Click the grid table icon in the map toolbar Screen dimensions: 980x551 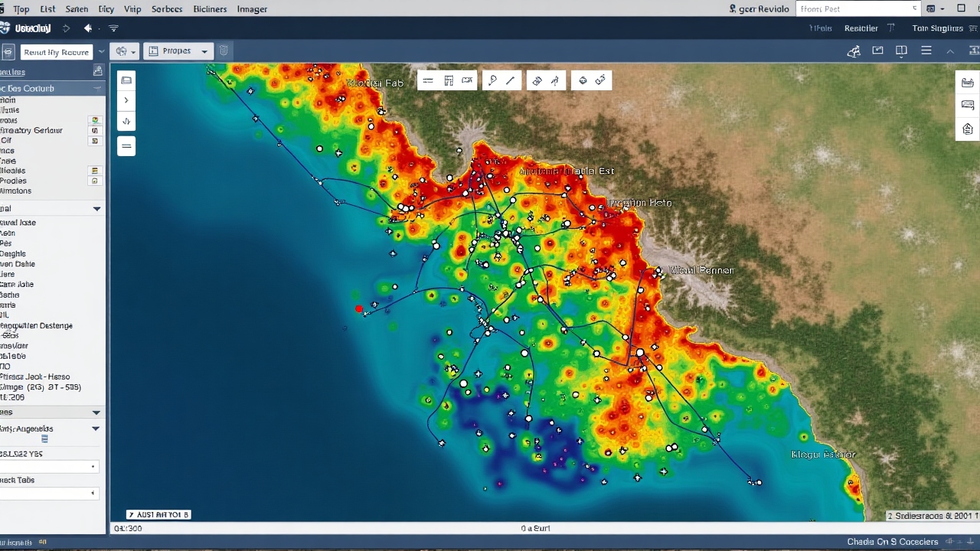449,80
